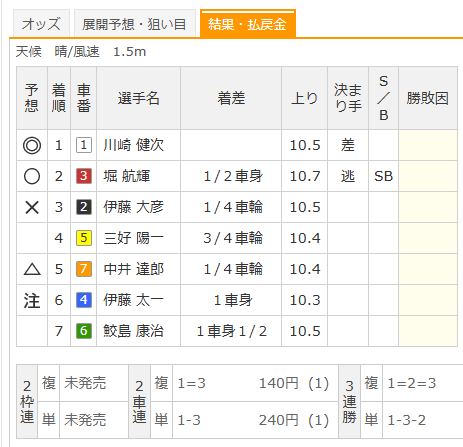Click 3連勝 単 result 1-3-2
The height and width of the screenshot is (447, 463).
pyautogui.click(x=407, y=420)
